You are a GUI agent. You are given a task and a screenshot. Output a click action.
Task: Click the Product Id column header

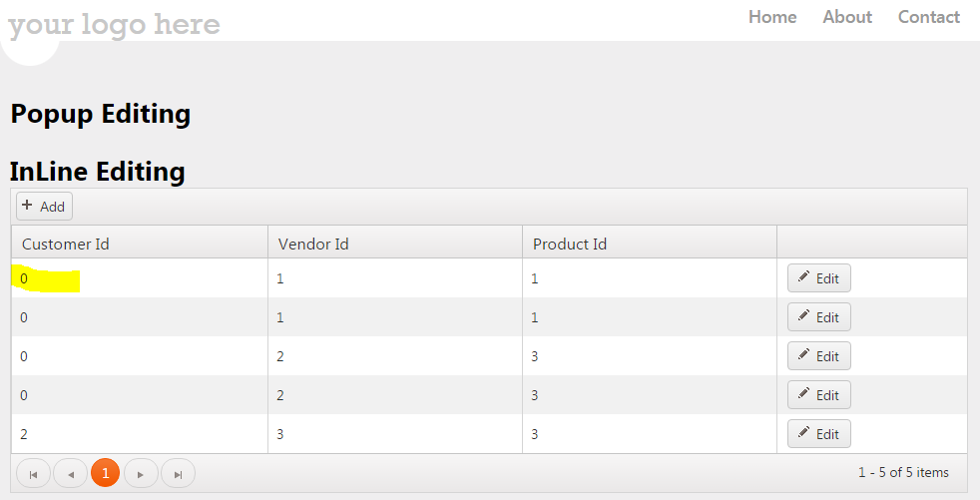(x=570, y=244)
